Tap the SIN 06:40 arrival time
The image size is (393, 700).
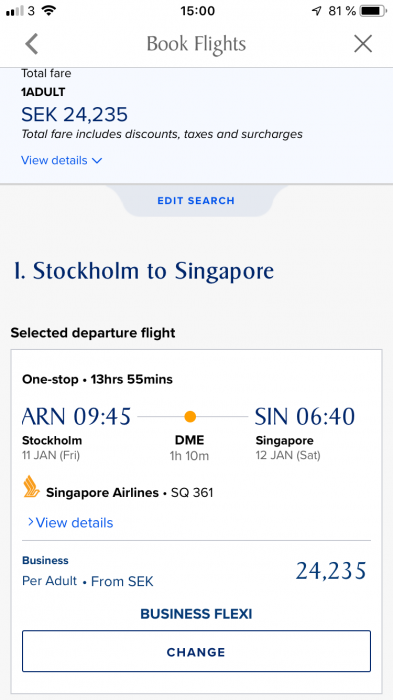(305, 417)
